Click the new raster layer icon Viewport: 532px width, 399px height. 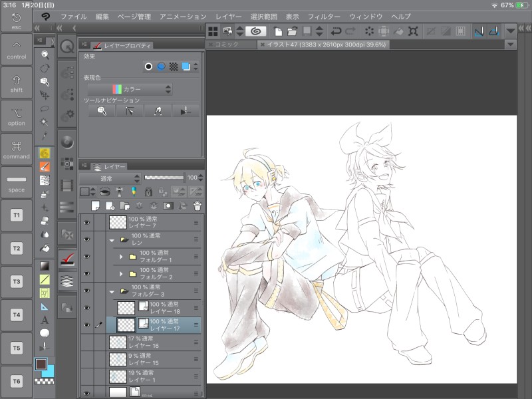(95, 205)
